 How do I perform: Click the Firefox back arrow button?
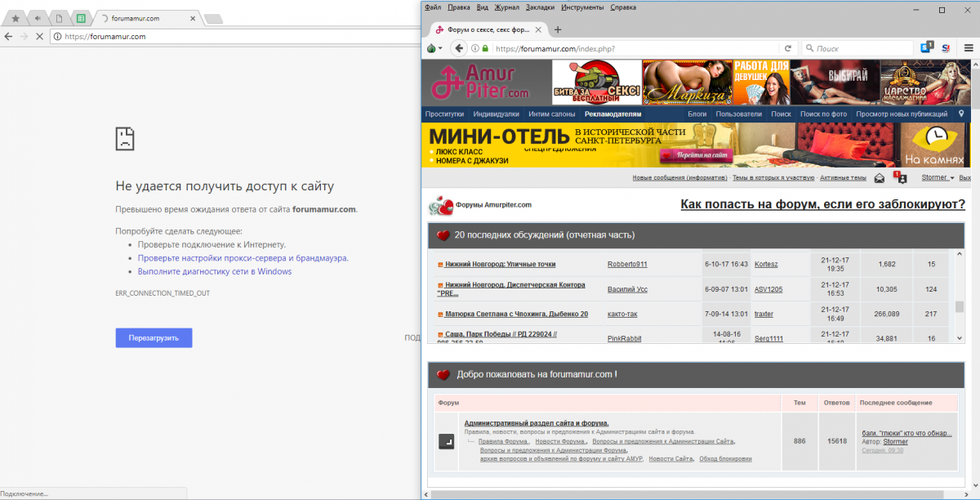pos(459,48)
